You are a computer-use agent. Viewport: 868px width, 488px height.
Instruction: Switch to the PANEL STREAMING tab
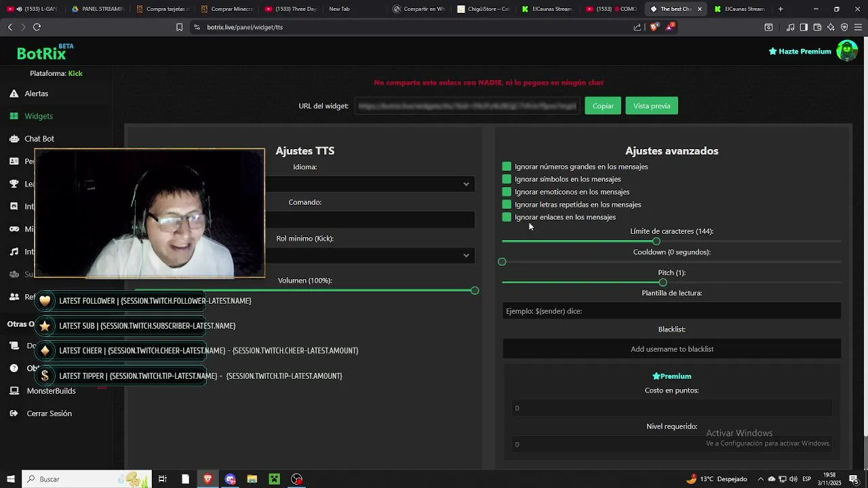(x=97, y=9)
